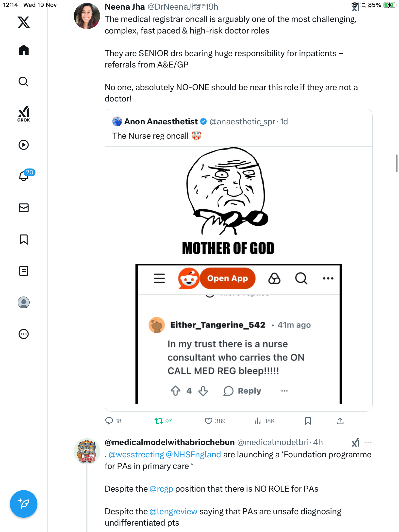Open the Profile sidebar icon

coord(24,302)
